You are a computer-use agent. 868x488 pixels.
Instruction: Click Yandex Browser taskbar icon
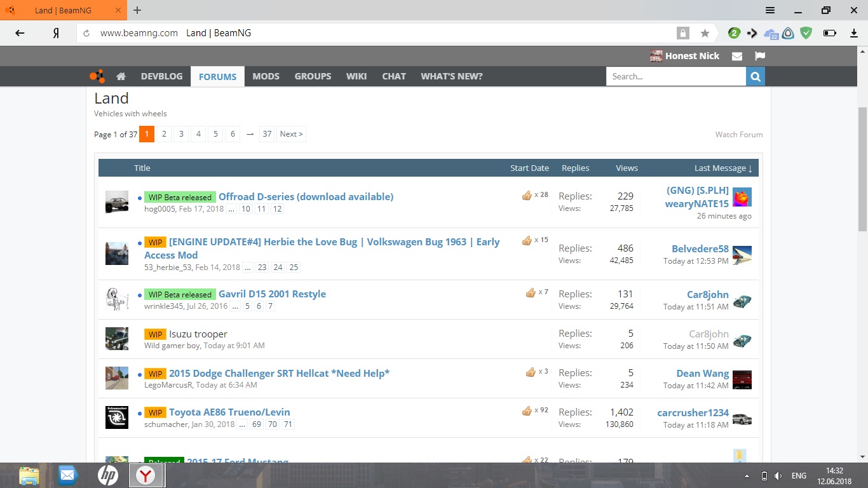(x=147, y=475)
